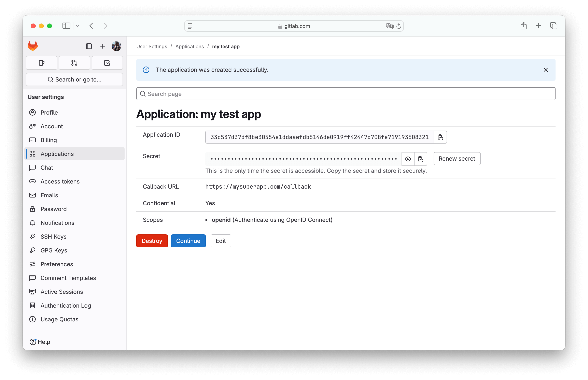
Task: Open merge requests icon in sidebar
Action: point(74,63)
